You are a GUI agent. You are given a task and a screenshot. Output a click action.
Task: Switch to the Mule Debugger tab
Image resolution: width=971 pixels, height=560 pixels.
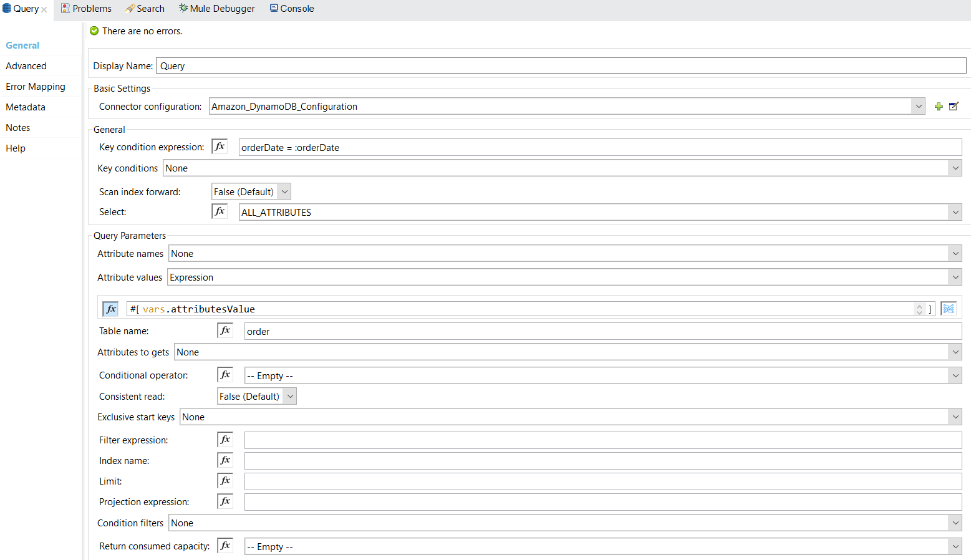click(216, 8)
